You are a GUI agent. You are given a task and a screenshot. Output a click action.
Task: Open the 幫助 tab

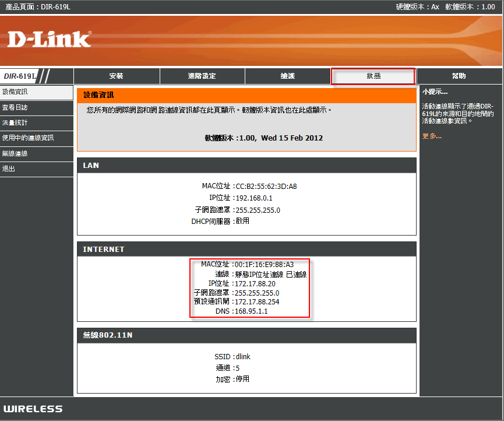[x=459, y=76]
